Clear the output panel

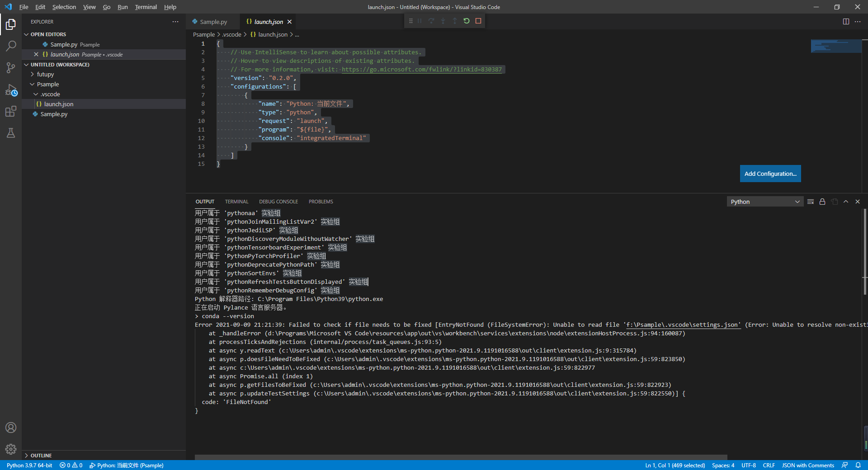pyautogui.click(x=811, y=202)
